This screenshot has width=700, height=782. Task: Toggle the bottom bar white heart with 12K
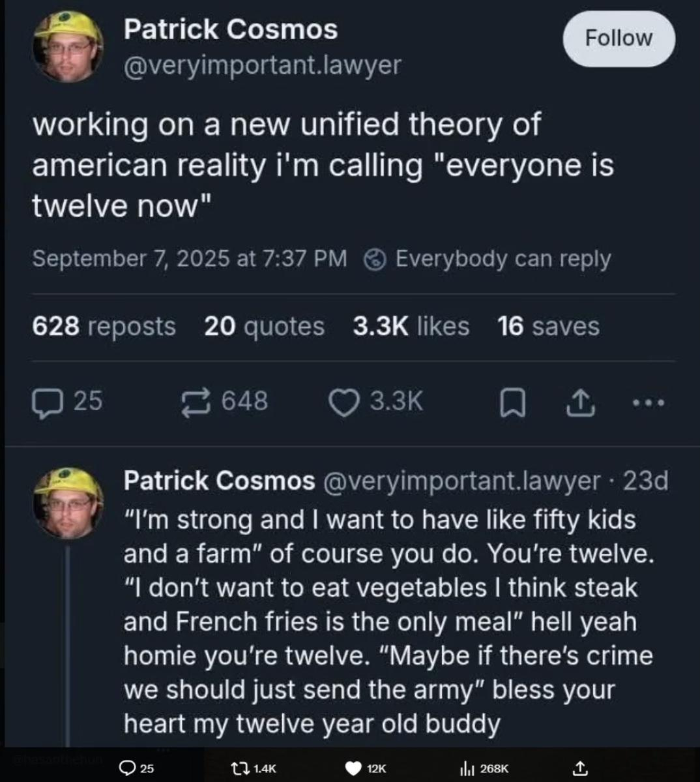pos(353,768)
